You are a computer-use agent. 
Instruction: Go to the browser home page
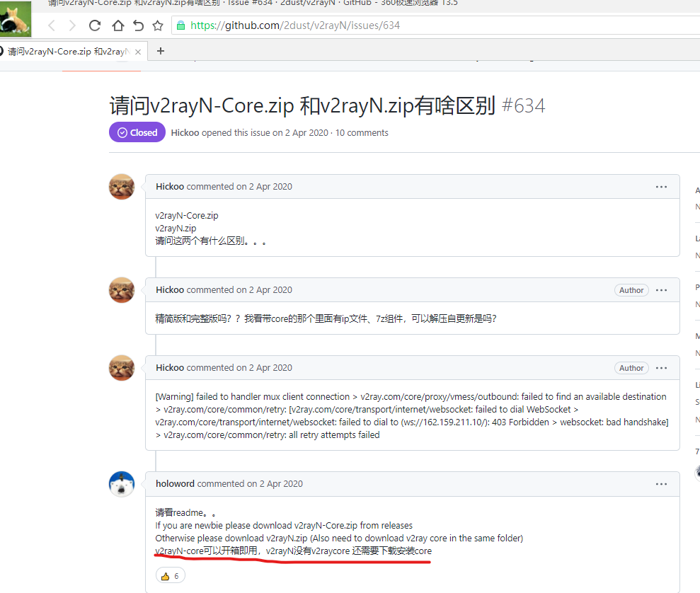(x=117, y=25)
